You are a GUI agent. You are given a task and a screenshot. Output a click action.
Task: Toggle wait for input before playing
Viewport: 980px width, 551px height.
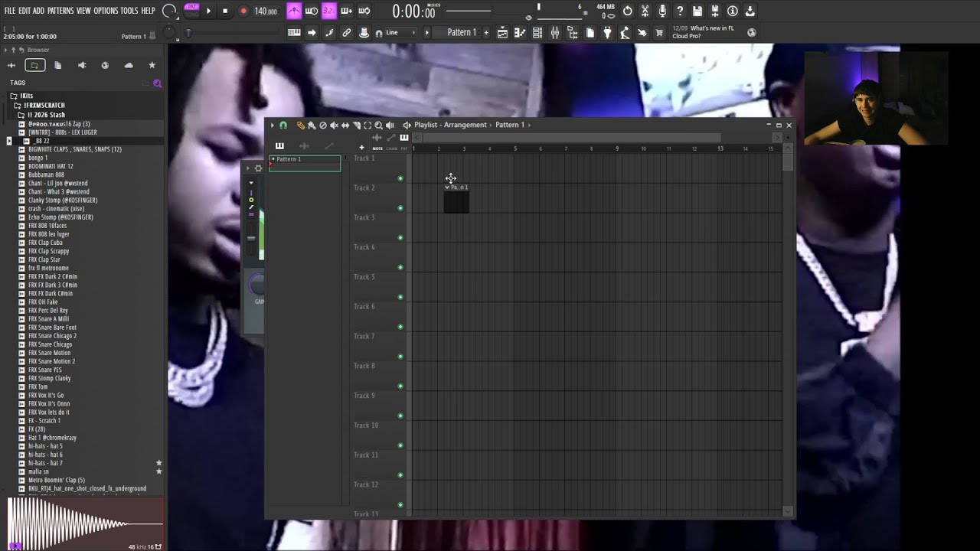point(312,11)
